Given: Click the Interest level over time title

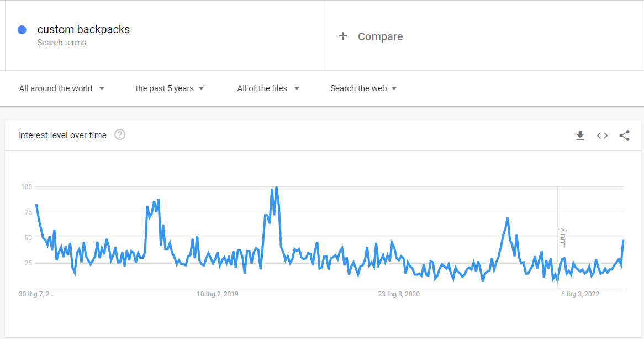Looking at the screenshot, I should (62, 135).
